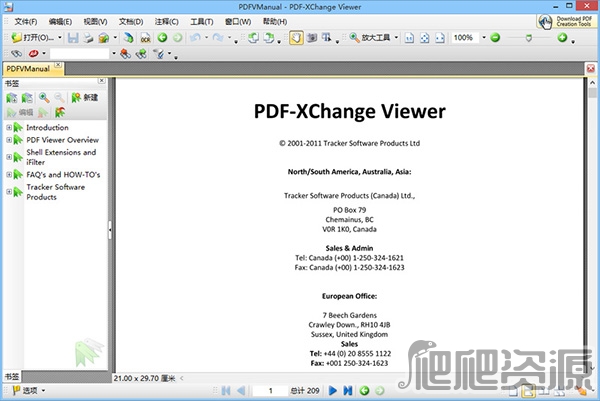Click the scan/import document icon
Viewport: 600px width, 401px height.
(129, 37)
